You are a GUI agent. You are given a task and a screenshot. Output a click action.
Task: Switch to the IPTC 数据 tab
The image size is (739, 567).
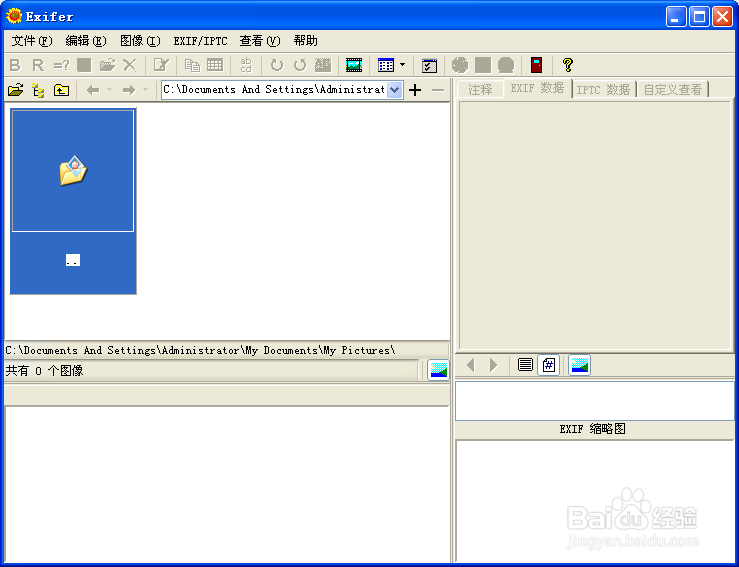[603, 89]
